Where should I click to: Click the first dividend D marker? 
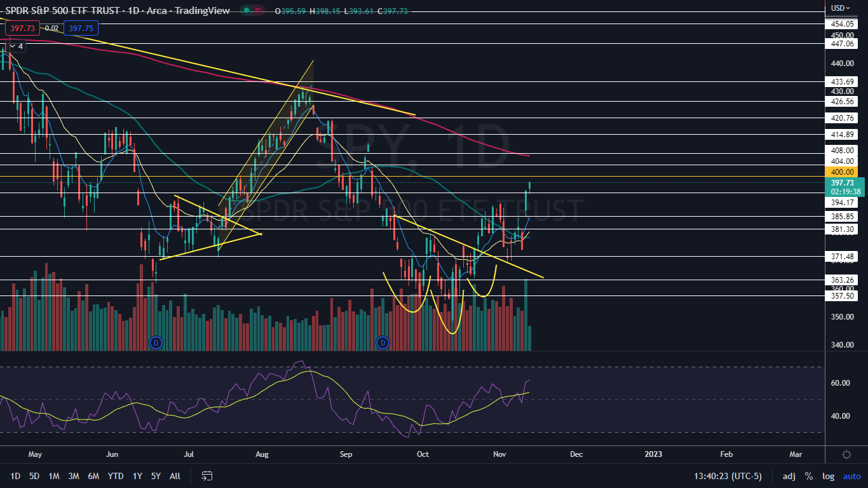(156, 343)
